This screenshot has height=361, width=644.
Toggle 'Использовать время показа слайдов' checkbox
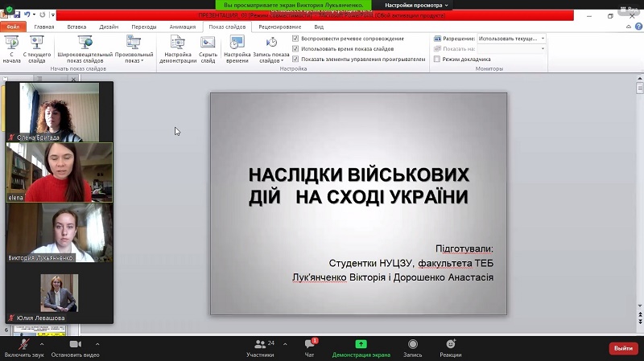[295, 49]
